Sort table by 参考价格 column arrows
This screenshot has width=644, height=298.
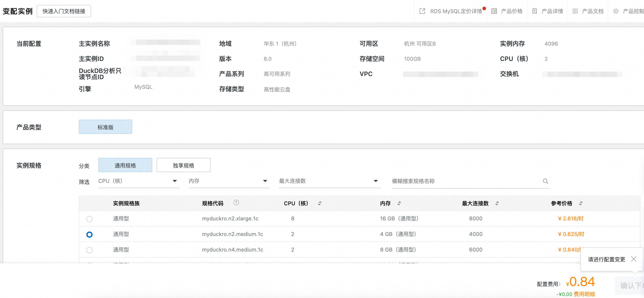pos(581,203)
